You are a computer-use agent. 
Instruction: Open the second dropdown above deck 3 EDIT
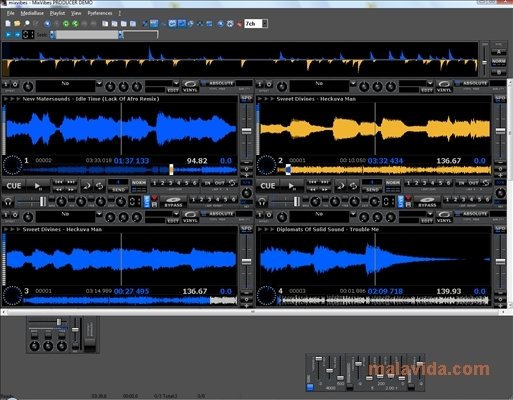point(176,214)
